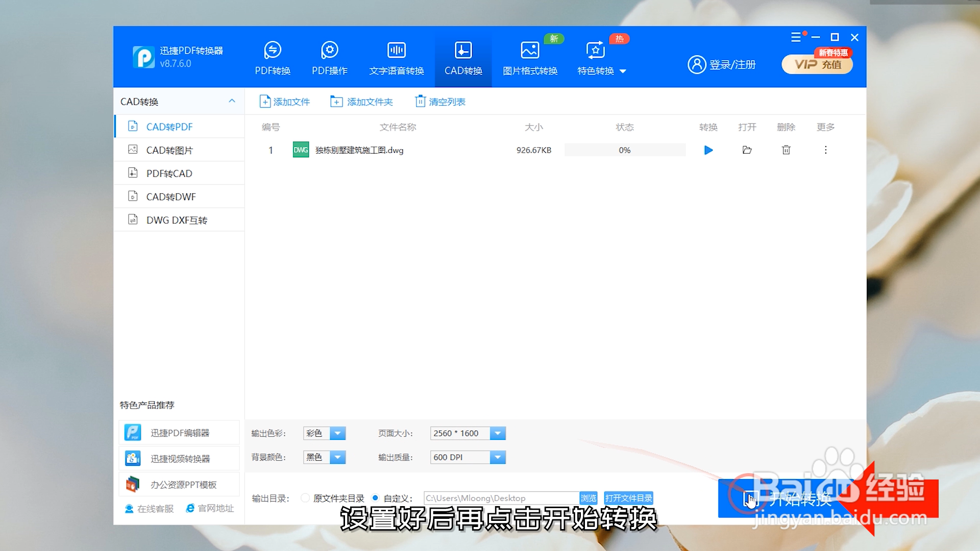Open the 文字语音转换 tab
The height and width of the screenshot is (551, 980).
(397, 58)
